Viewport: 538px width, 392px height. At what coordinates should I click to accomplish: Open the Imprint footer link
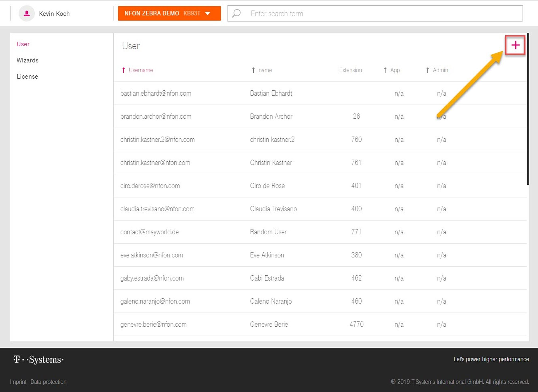[18, 382]
